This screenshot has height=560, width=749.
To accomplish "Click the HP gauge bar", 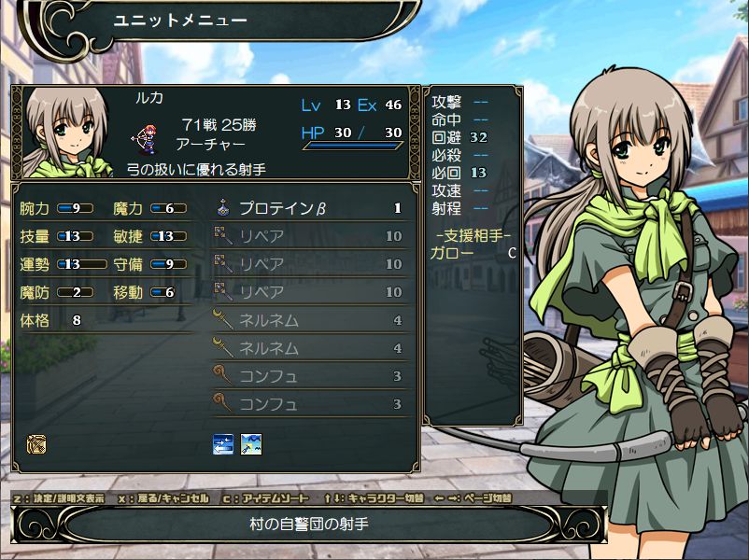I will (x=353, y=146).
